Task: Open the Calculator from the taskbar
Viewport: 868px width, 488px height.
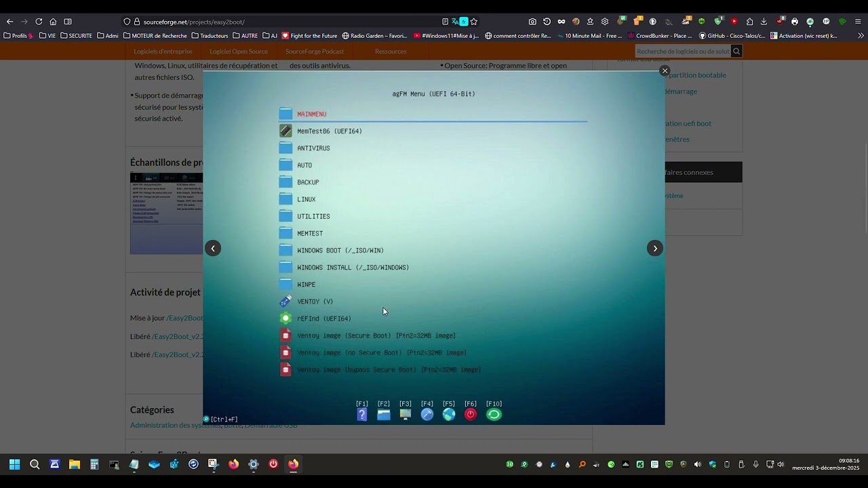Action: (94, 464)
